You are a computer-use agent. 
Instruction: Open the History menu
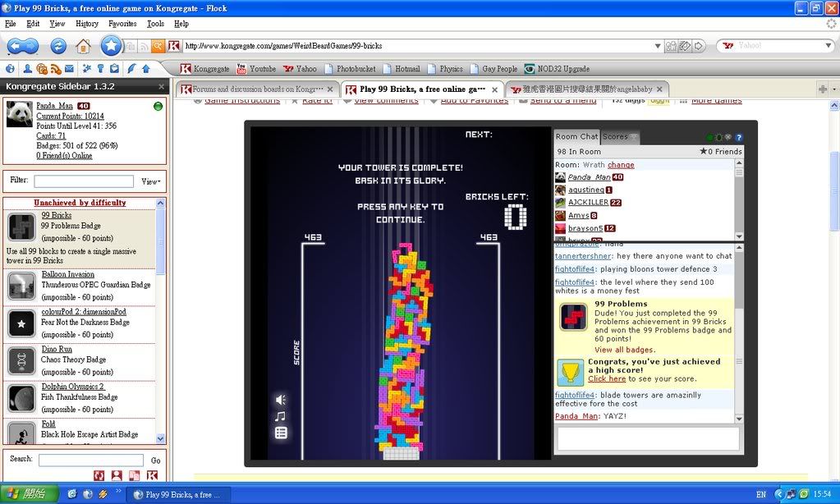point(87,24)
